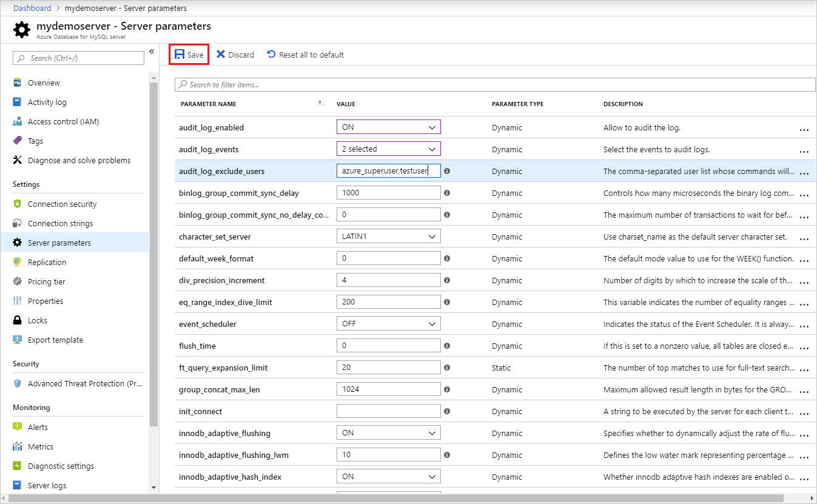
Task: Click the PARAMETER TYPE column header
Action: (x=517, y=104)
